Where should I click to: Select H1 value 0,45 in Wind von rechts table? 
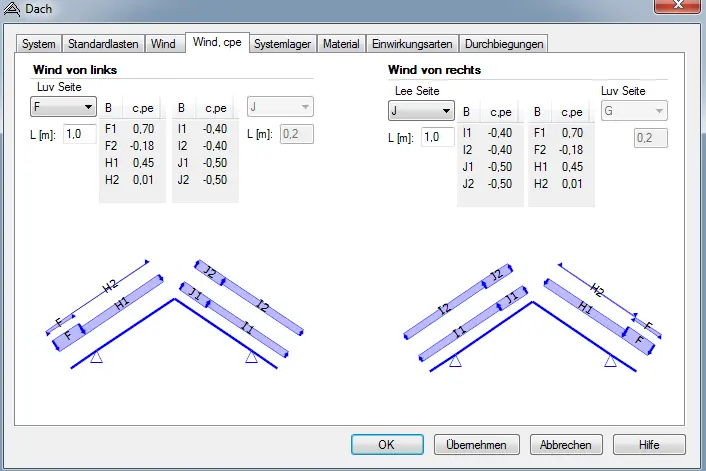[572, 167]
